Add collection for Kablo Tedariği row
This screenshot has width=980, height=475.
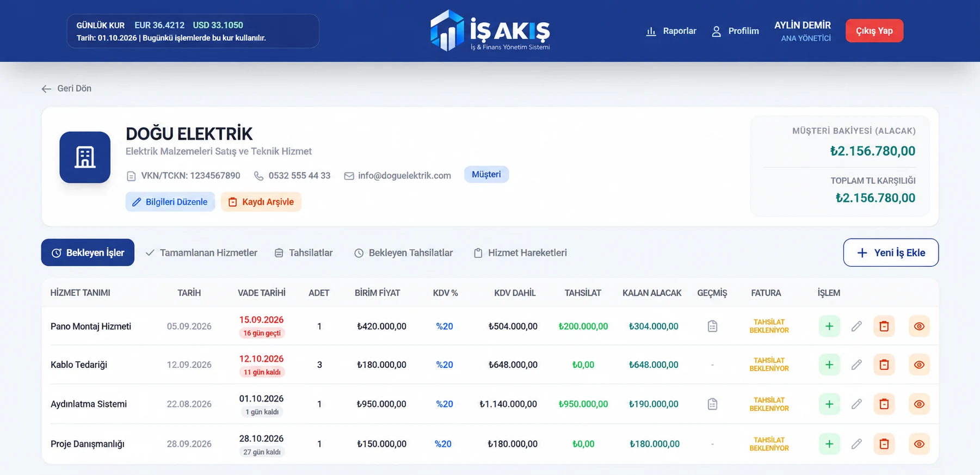(829, 365)
